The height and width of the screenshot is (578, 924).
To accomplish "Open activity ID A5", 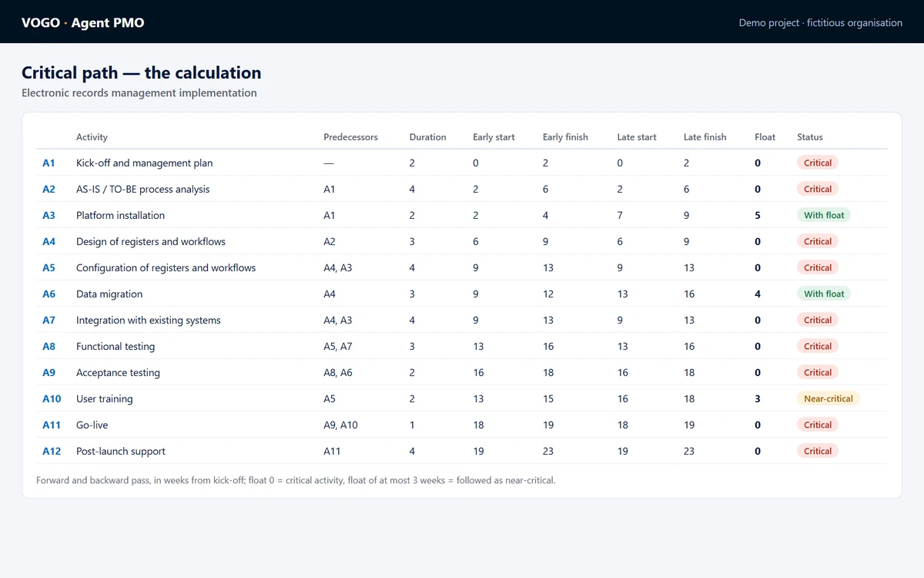I will (49, 267).
